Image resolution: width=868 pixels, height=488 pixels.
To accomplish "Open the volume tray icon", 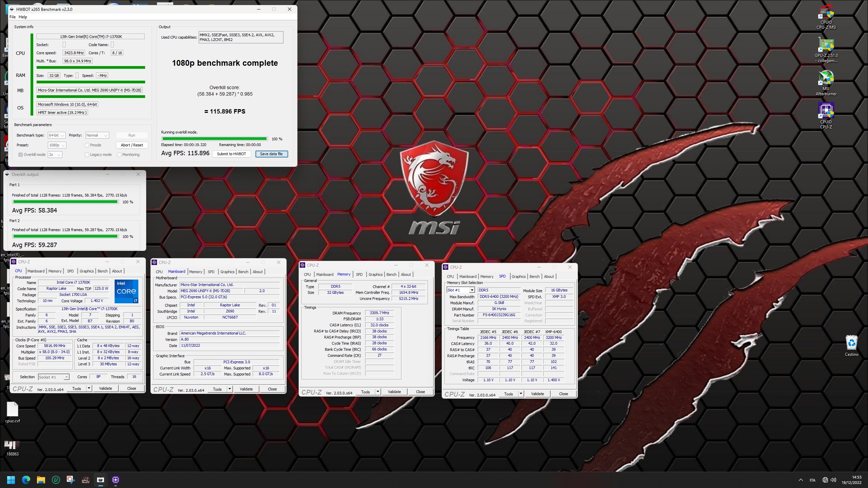I will 833,480.
